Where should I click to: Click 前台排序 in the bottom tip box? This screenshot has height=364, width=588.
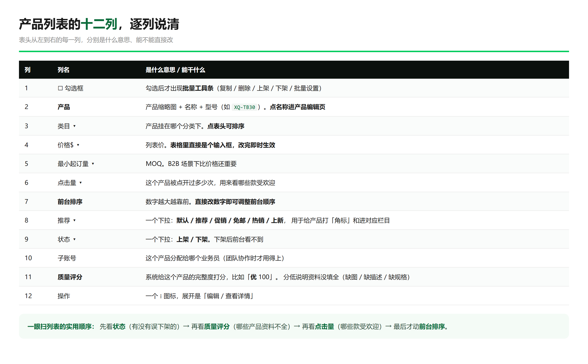(432, 327)
